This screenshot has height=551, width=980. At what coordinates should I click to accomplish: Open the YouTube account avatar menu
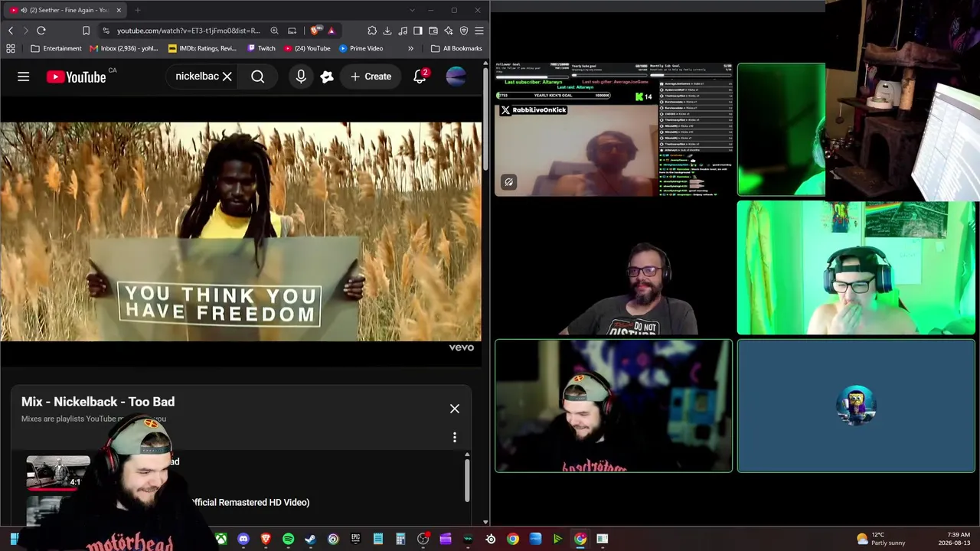click(x=456, y=77)
